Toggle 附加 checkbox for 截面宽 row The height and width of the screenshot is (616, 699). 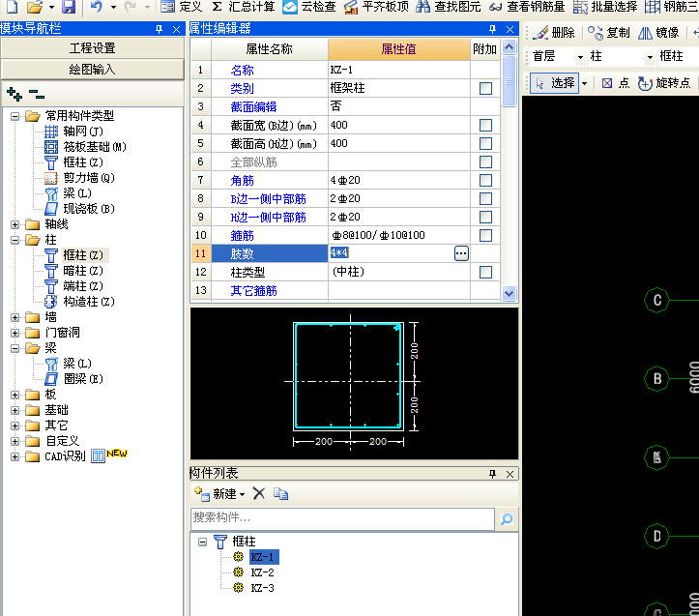(x=485, y=126)
